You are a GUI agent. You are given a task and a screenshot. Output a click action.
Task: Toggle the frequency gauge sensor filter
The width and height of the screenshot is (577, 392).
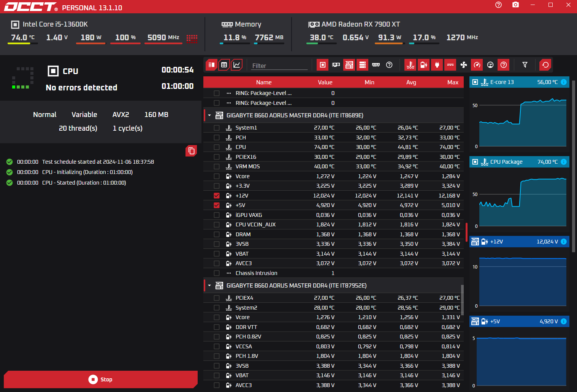[477, 65]
